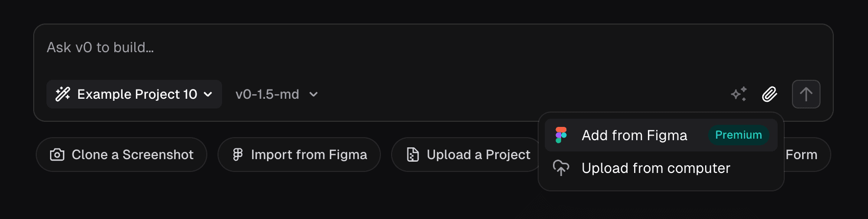Click the green Premium badge

pos(738,135)
